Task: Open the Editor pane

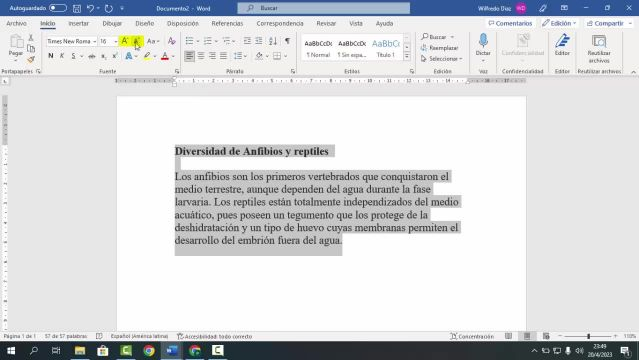Action: pyautogui.click(x=562, y=44)
